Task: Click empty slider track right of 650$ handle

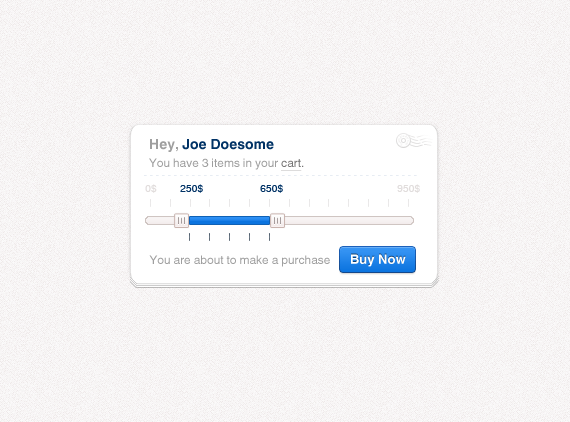Action: (349, 221)
